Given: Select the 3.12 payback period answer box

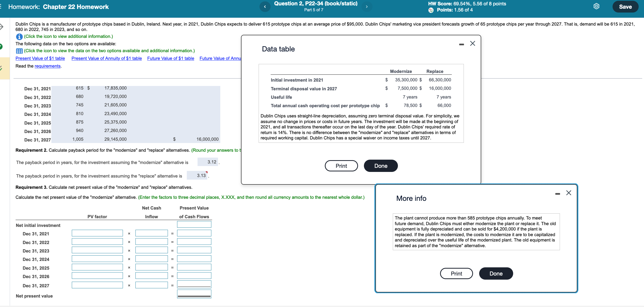Looking at the screenshot, I should coord(208,161).
